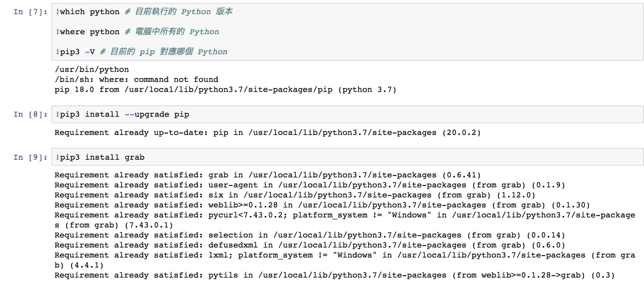Click the grab (0.6.41) requirement output line

pyautogui.click(x=267, y=175)
